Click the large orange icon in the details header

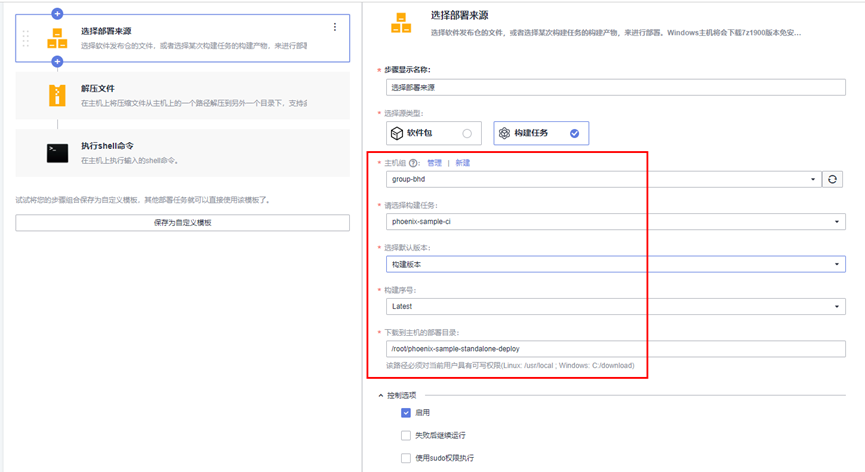401,23
